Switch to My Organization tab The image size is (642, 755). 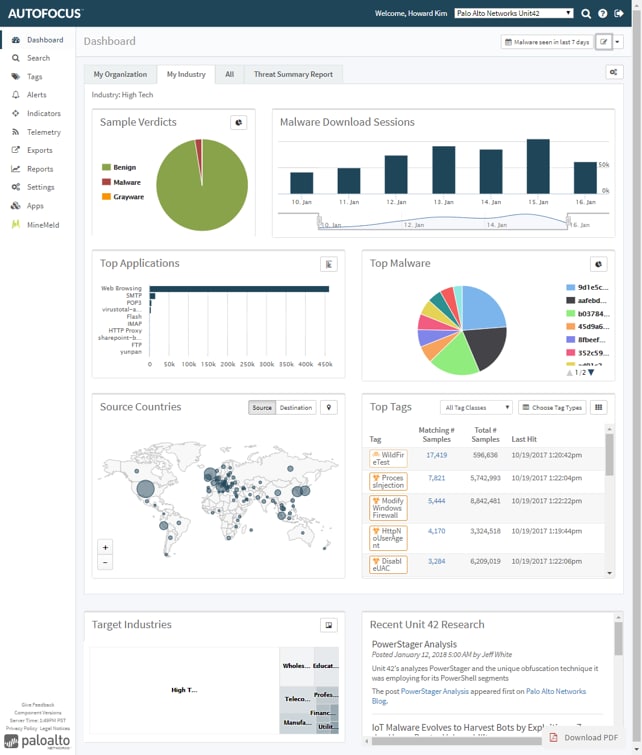coord(120,75)
